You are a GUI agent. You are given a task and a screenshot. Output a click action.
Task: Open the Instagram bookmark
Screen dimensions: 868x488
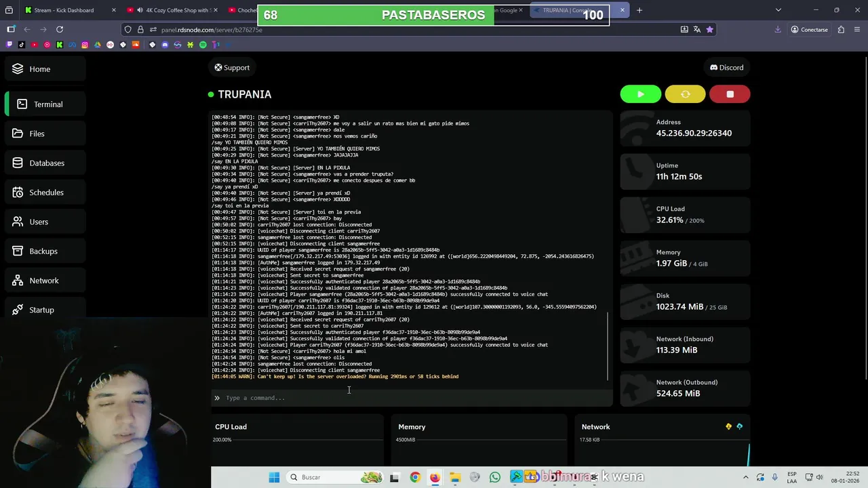(85, 45)
